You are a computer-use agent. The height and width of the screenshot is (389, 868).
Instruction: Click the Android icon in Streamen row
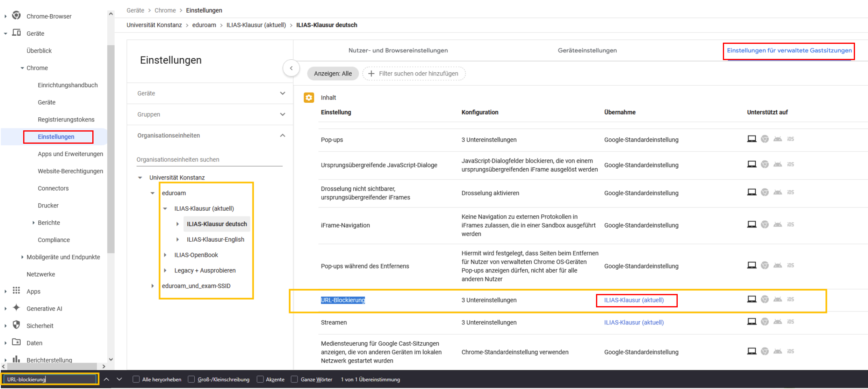[778, 322]
